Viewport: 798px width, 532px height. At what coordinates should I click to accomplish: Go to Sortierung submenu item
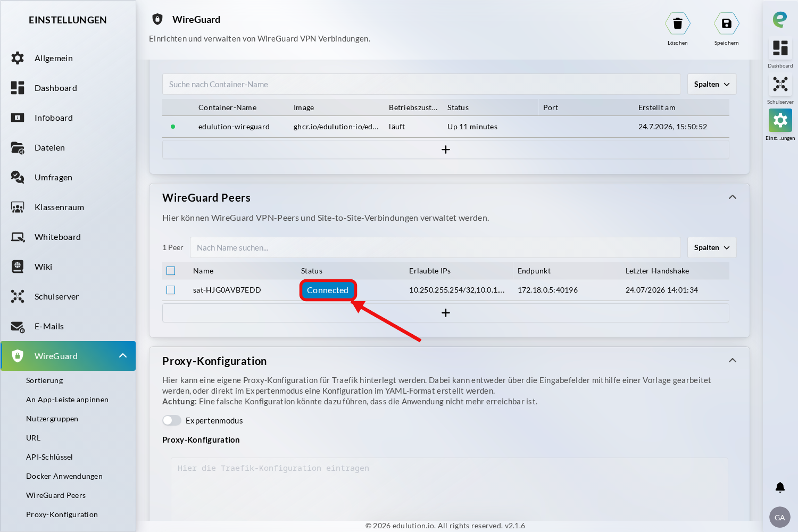pyautogui.click(x=45, y=380)
